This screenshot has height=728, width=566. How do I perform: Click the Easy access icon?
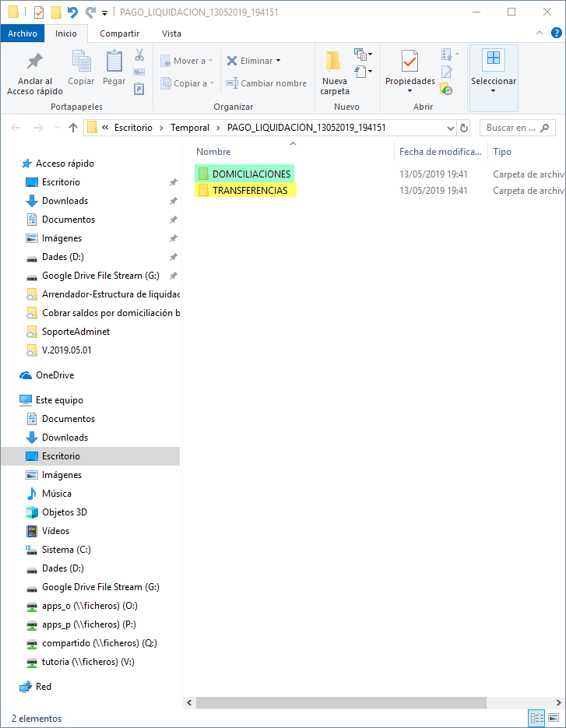point(360,72)
